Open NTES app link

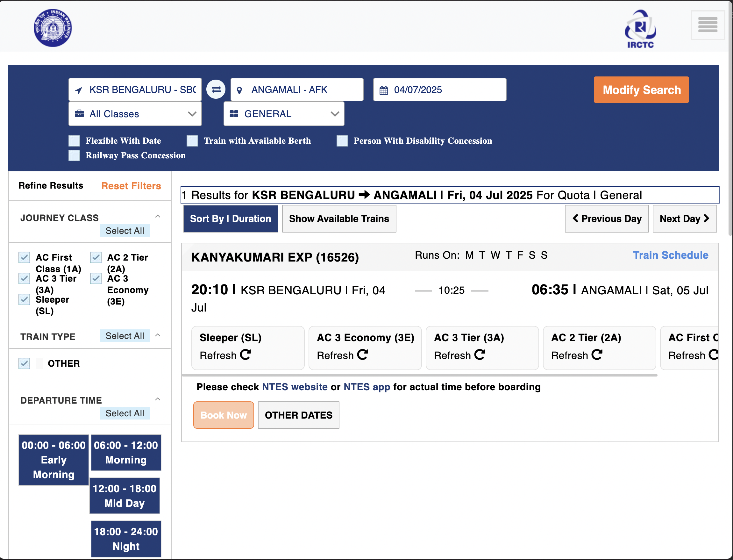(x=367, y=387)
